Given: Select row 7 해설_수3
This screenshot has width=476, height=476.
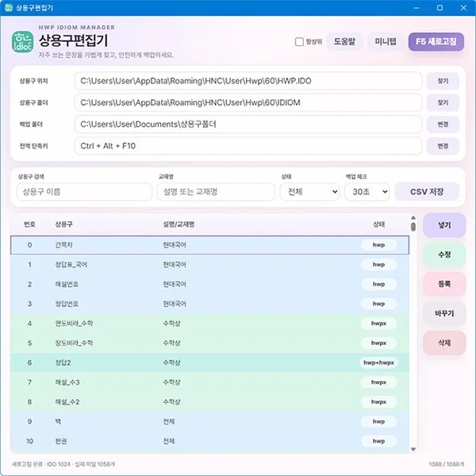Looking at the screenshot, I should point(209,382).
